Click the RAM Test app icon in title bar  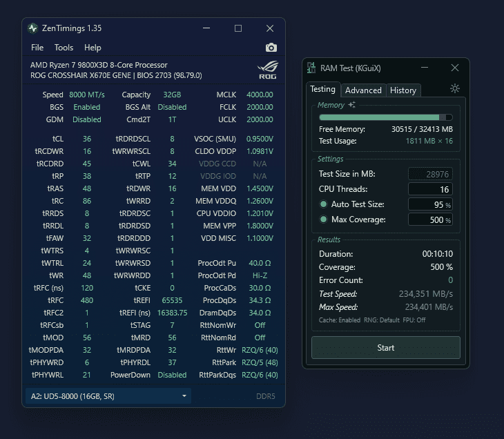(311, 68)
